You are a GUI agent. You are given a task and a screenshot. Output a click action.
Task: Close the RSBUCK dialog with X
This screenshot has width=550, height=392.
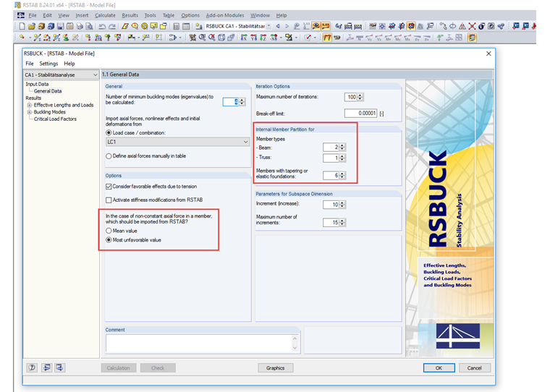click(x=488, y=54)
